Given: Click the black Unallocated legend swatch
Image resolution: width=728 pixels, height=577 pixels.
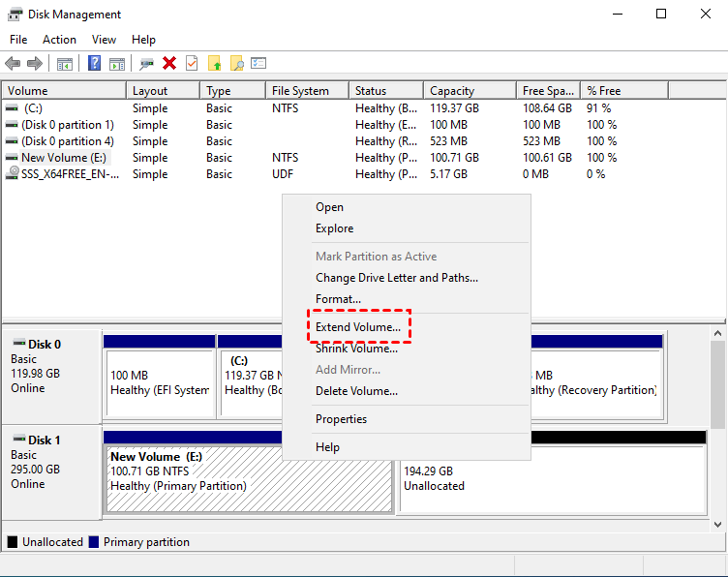Looking at the screenshot, I should [x=13, y=542].
